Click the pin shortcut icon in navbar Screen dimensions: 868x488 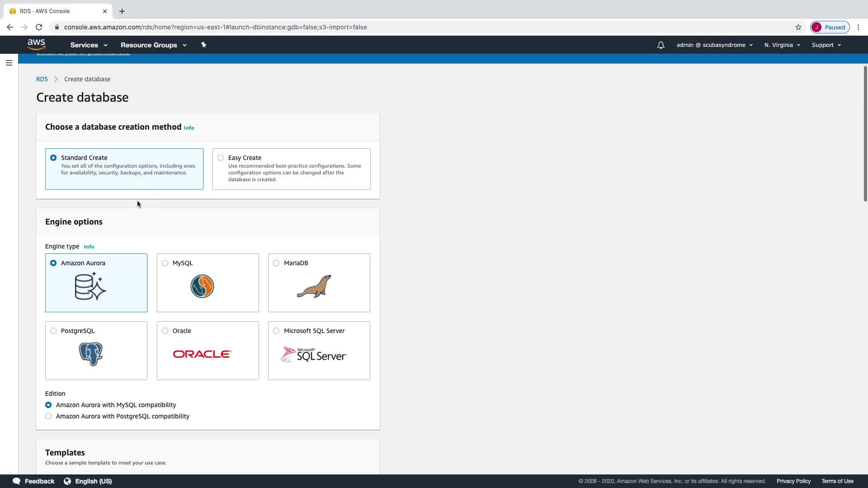(203, 45)
